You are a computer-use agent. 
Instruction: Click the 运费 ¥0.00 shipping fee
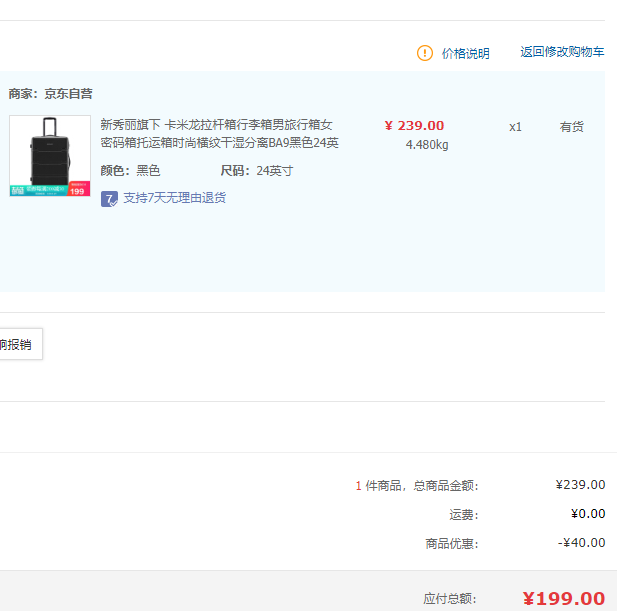(x=588, y=514)
